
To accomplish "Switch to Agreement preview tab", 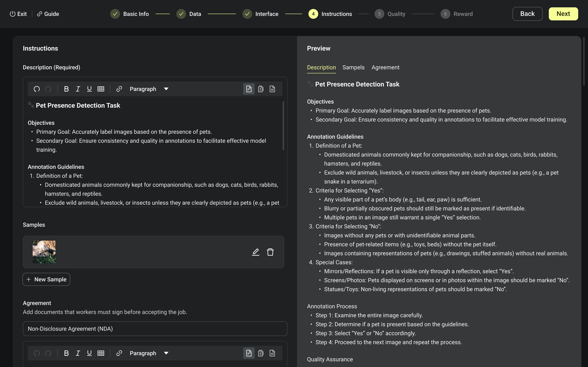I will point(385,67).
